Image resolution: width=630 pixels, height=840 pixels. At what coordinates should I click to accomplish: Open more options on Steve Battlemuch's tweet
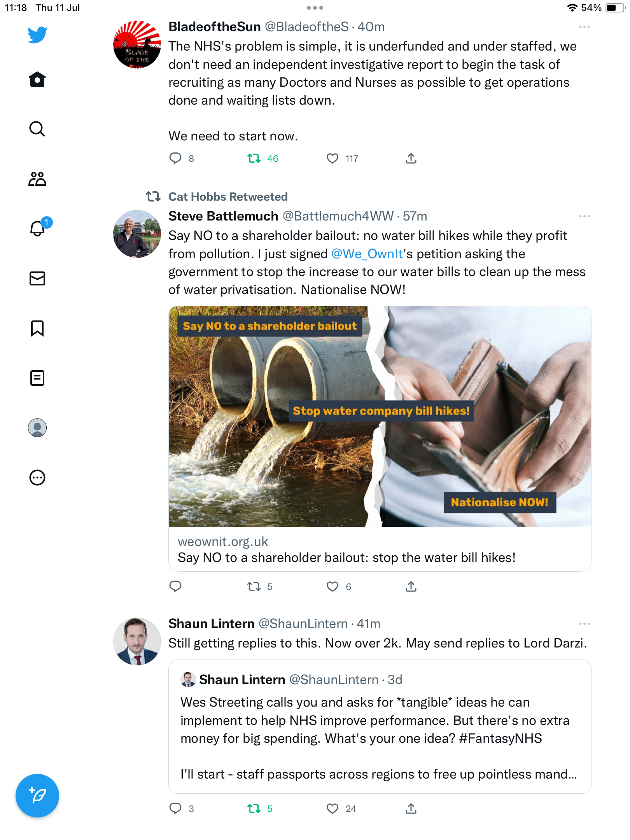(x=584, y=216)
